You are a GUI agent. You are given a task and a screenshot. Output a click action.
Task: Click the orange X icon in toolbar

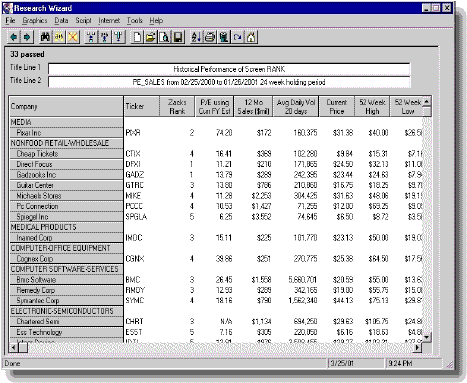point(73,37)
